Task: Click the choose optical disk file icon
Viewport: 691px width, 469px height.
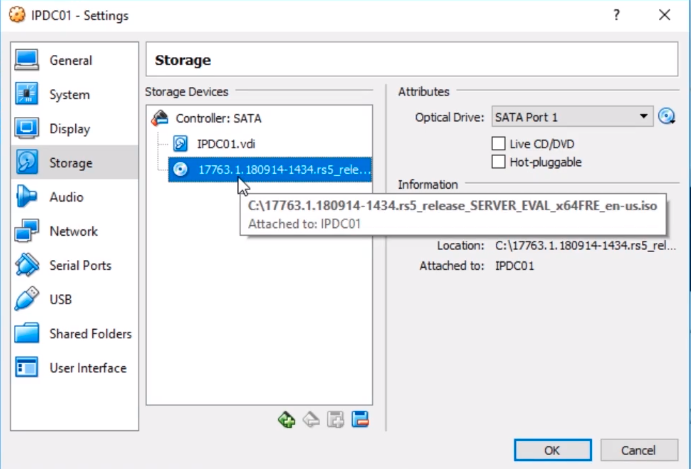Action: point(668,117)
